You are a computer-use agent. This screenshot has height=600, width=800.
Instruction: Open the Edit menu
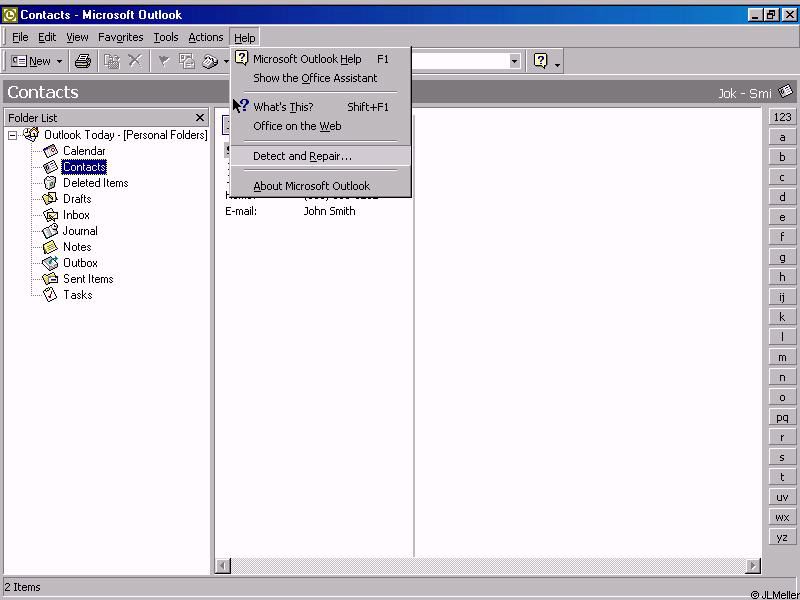click(47, 37)
